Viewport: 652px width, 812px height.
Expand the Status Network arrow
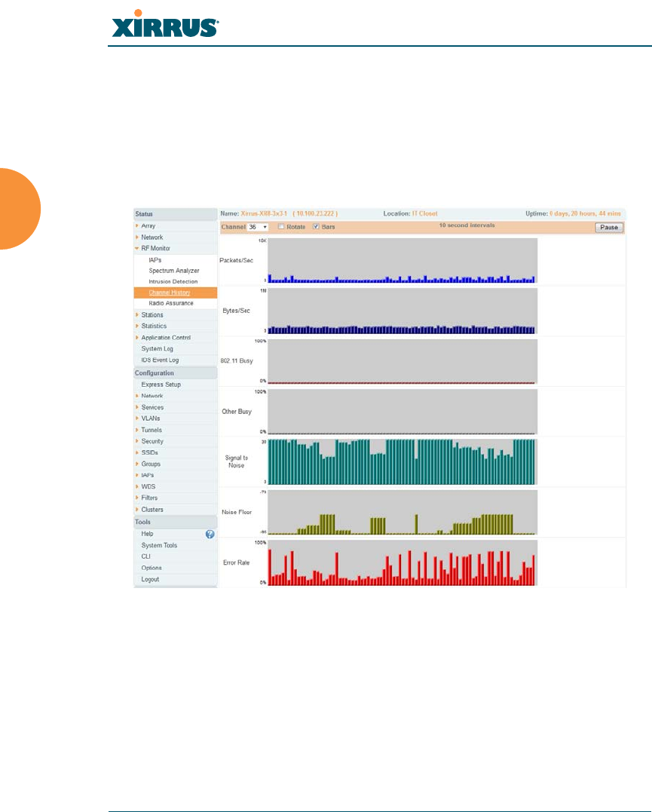[137, 237]
